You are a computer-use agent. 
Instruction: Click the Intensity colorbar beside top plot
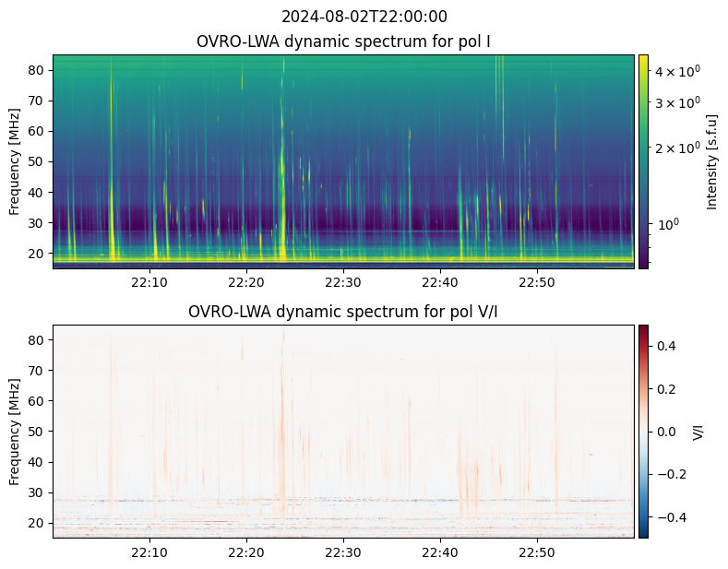tap(643, 161)
